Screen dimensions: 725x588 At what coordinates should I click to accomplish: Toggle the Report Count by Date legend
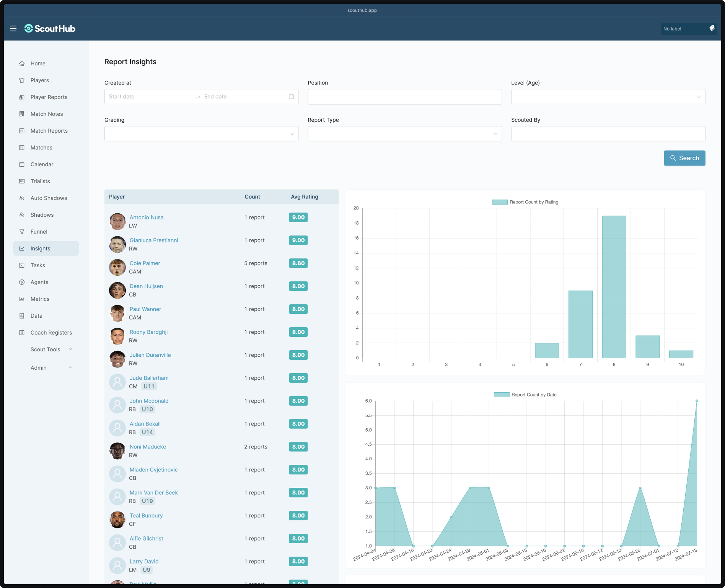coord(525,395)
